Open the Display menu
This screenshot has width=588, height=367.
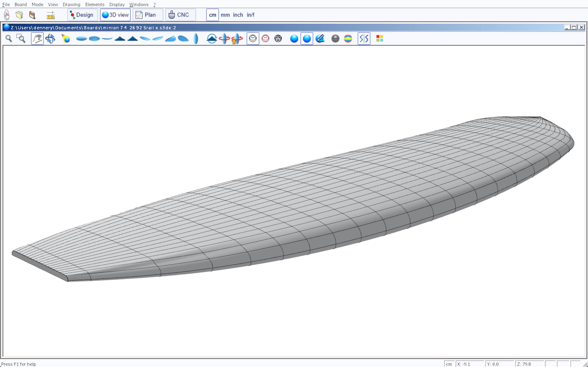tap(117, 4)
